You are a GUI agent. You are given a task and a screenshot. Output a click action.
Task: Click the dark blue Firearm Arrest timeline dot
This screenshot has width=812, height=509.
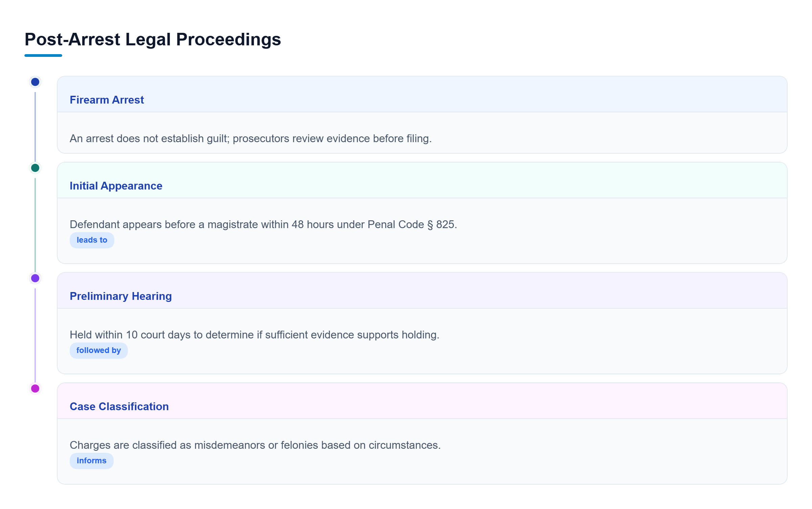point(35,82)
